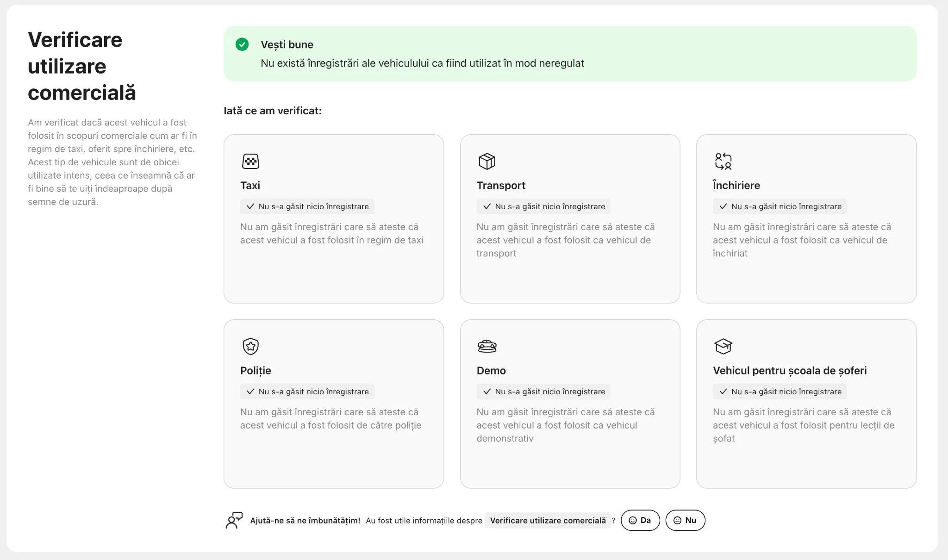
Task: Click the Verificare utilizare comercială page heading
Action: coord(82,66)
